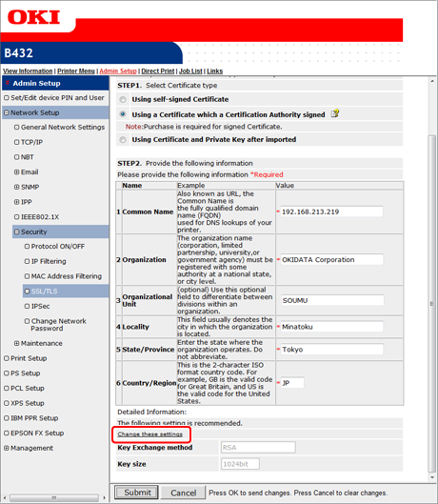Collapse the Admin Setup header arrow icon
438x504 pixels.
pyautogui.click(x=8, y=83)
